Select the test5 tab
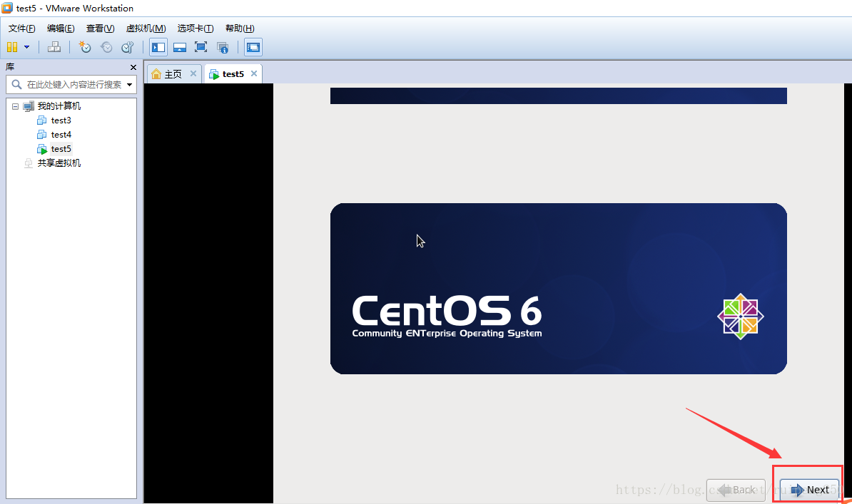 233,74
